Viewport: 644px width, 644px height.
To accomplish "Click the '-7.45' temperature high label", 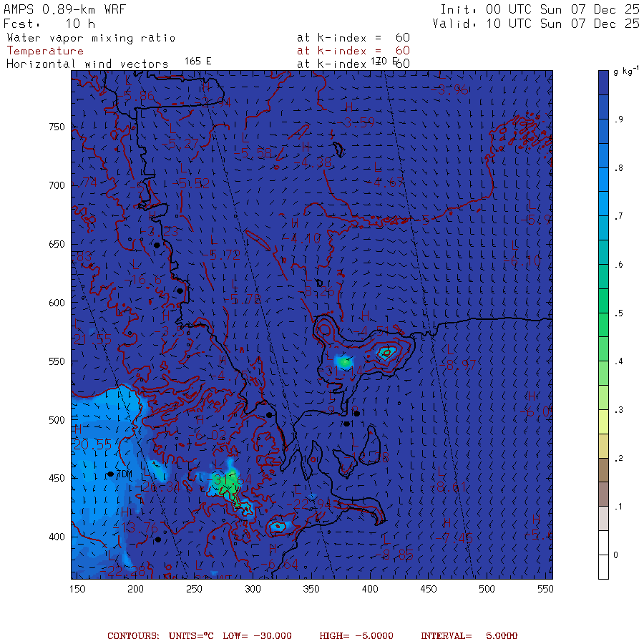I will click(x=454, y=537).
